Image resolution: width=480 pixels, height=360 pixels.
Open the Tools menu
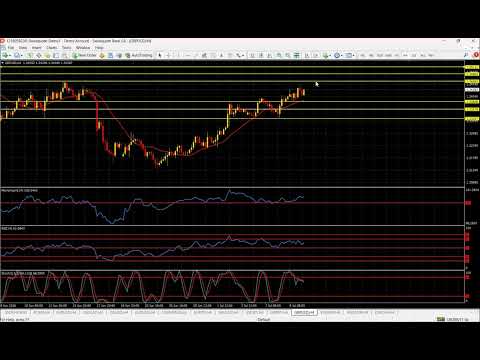coord(67,48)
